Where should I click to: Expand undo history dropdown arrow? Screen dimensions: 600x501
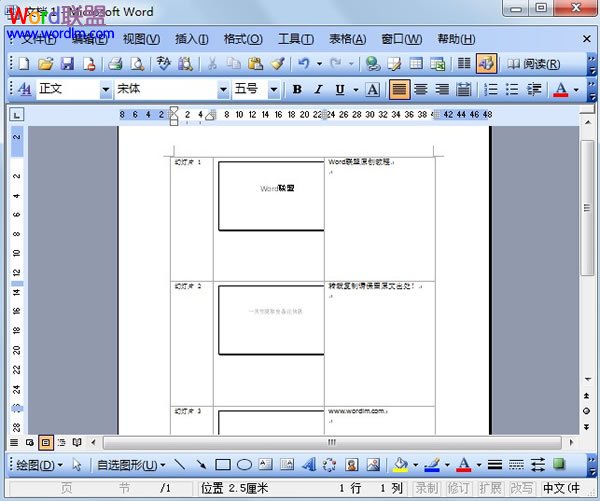coord(319,64)
